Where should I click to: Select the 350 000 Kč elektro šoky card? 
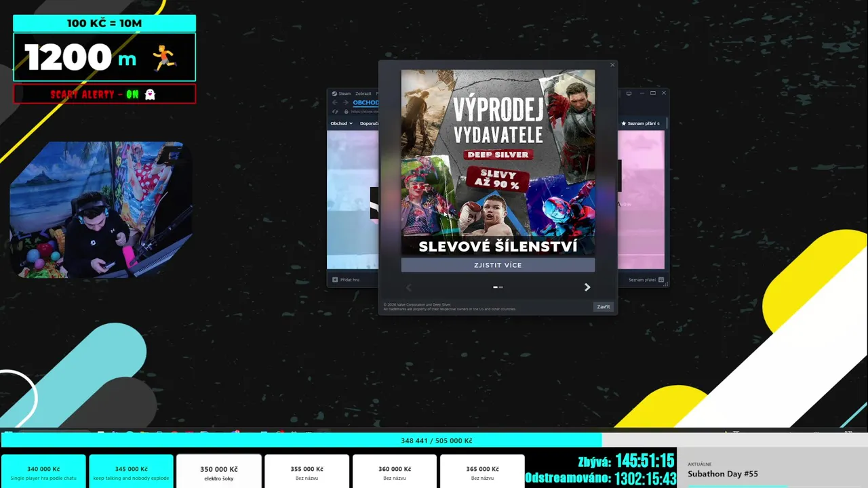pos(218,472)
